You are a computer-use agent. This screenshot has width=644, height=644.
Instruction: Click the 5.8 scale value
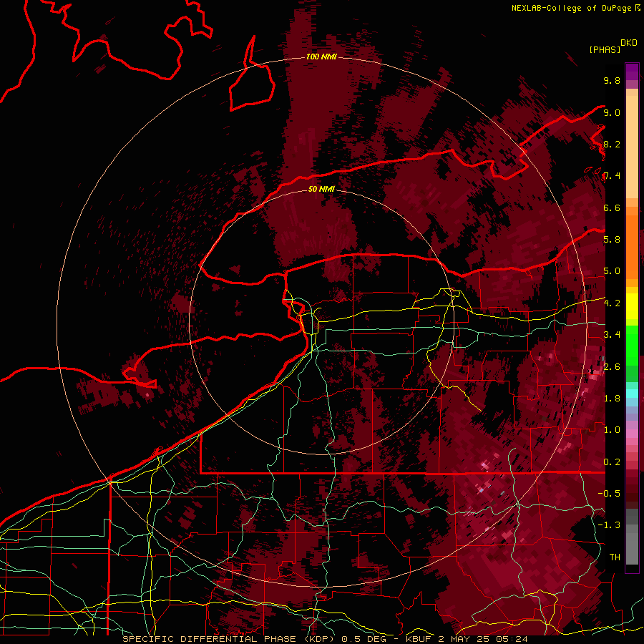click(x=612, y=240)
